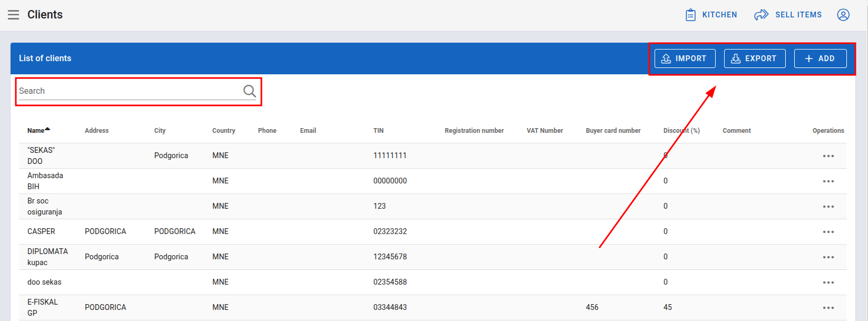Sort by the Phone column header
868x321 pixels.
(x=267, y=131)
